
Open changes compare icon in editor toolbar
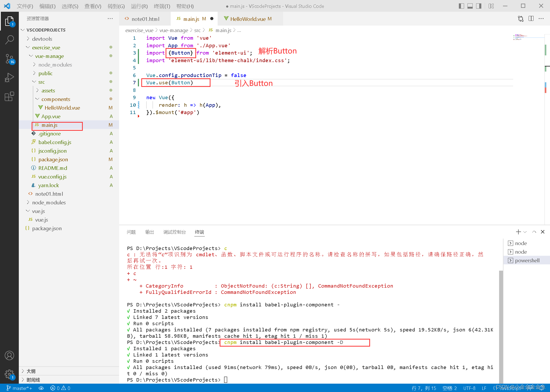(x=520, y=19)
